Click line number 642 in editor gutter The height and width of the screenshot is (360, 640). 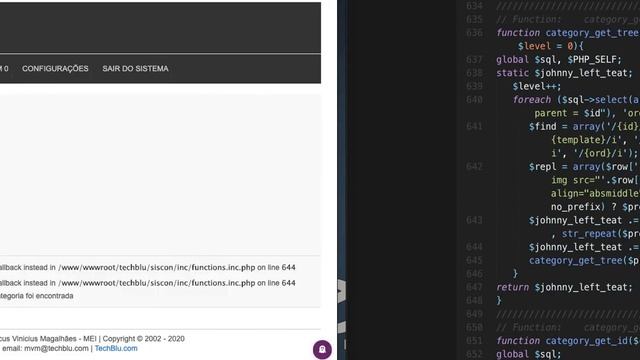click(474, 167)
